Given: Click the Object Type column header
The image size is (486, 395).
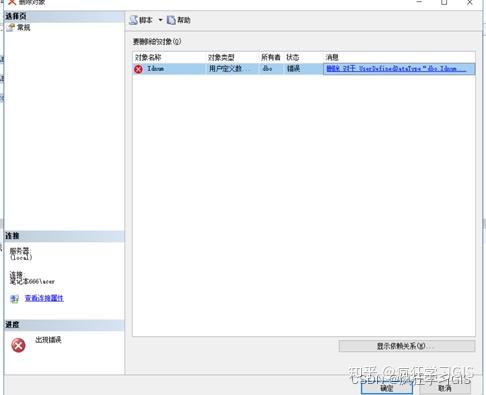Looking at the screenshot, I should (221, 57).
